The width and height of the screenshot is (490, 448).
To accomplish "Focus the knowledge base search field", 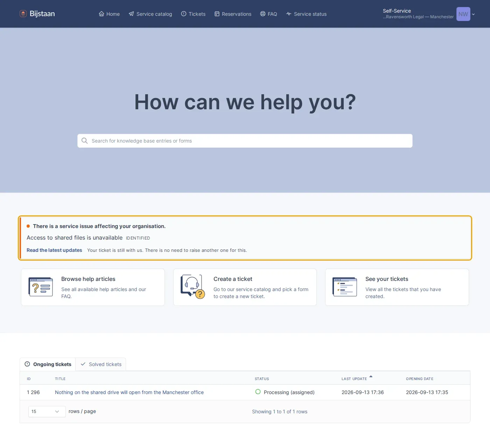I will coord(245,141).
